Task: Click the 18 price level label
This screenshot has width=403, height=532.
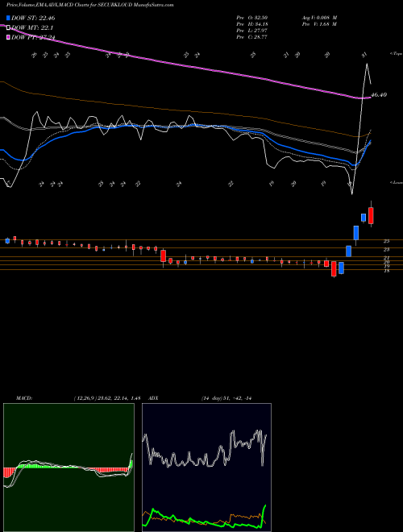Action: tap(386, 270)
